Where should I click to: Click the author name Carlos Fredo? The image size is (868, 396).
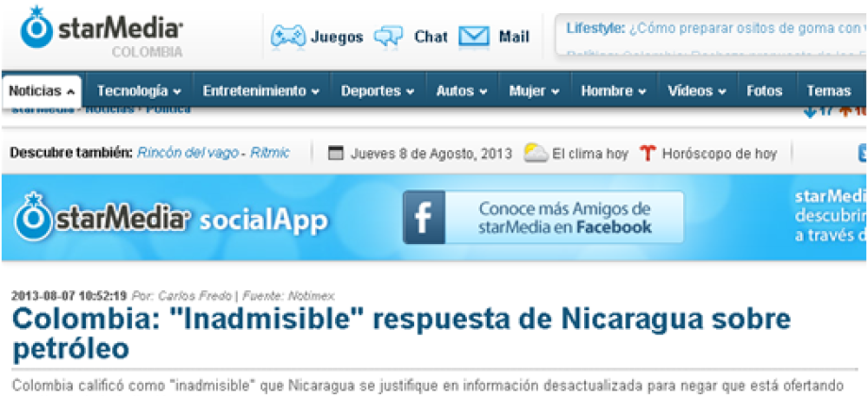193,296
